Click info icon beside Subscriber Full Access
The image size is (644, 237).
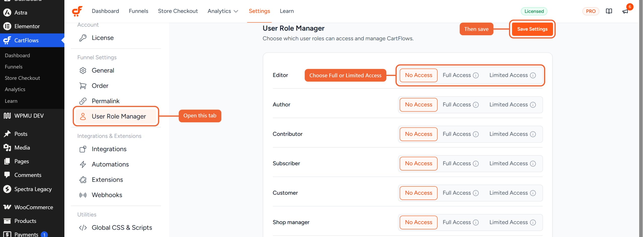(x=476, y=164)
